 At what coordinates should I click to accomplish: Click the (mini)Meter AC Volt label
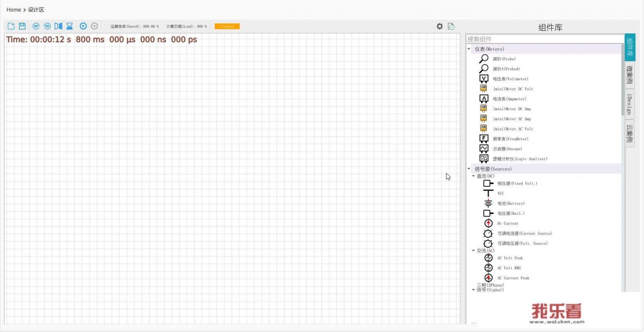coord(513,129)
